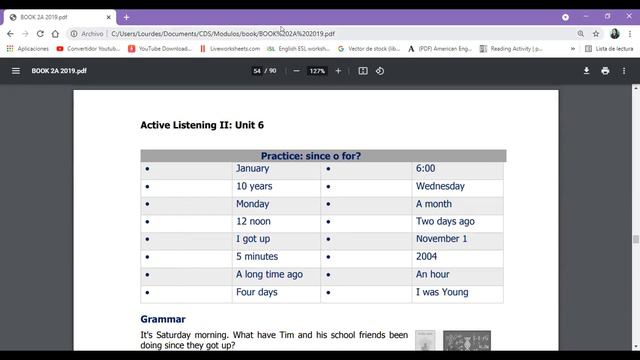640x360 pixels.
Task: Open a new browser tab
Action: click(x=127, y=17)
